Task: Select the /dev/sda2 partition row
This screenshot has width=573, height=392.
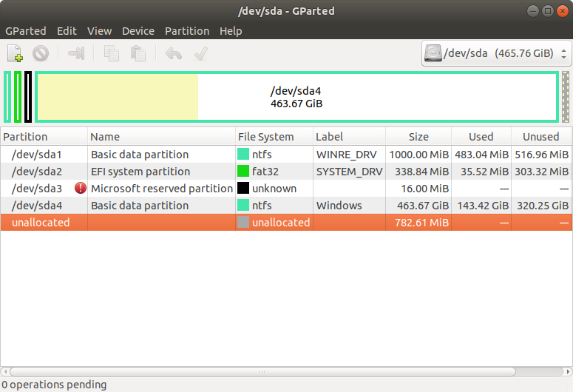Action: [286, 172]
